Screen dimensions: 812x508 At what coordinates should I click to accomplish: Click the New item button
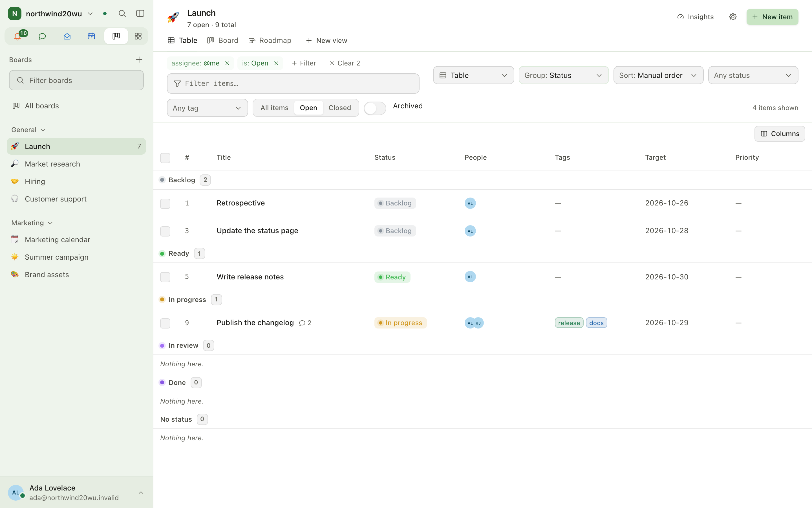(772, 17)
